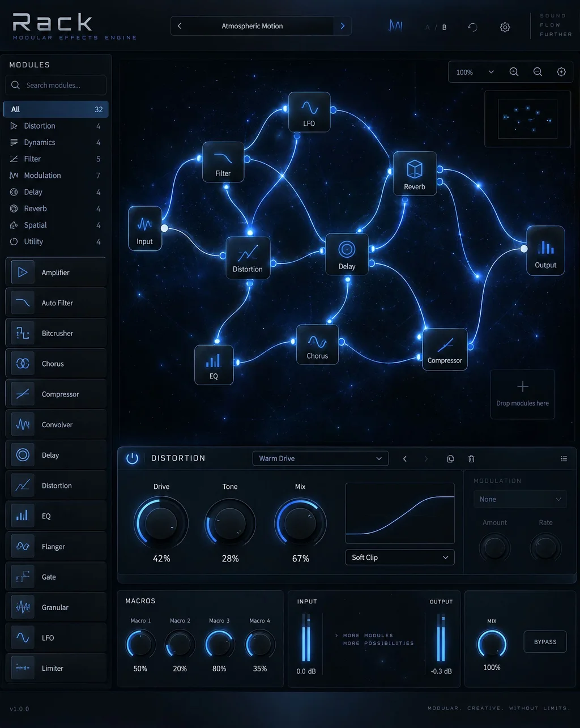Click the waveform icon in the header

click(x=395, y=27)
